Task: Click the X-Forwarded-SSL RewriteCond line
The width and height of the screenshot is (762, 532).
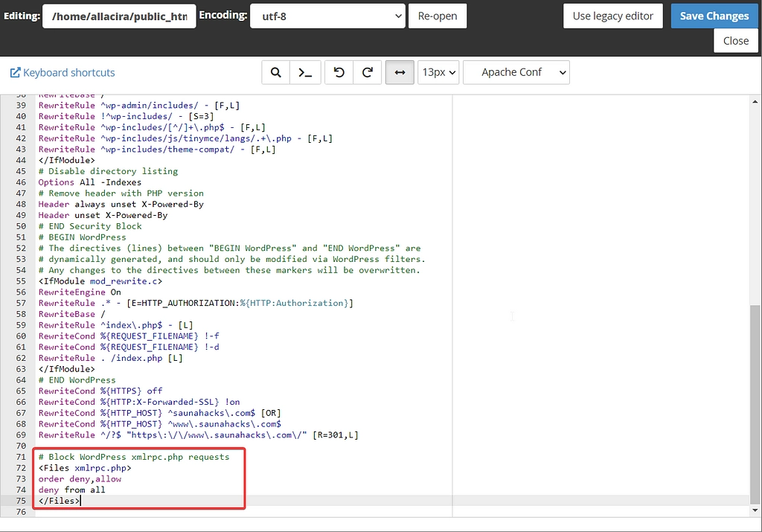Action: [x=139, y=402]
